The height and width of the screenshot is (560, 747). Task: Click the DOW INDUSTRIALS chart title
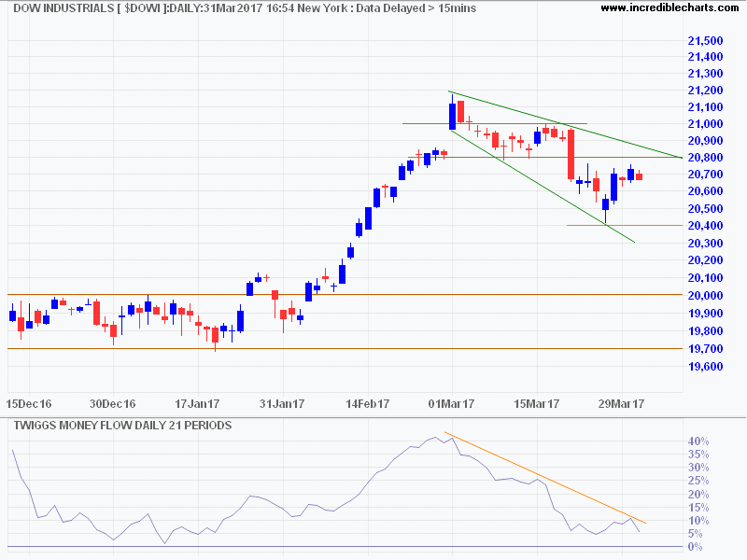[245, 8]
